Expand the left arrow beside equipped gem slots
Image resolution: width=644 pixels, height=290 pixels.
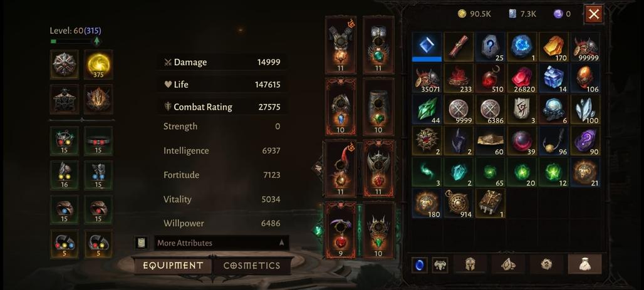coord(318,168)
